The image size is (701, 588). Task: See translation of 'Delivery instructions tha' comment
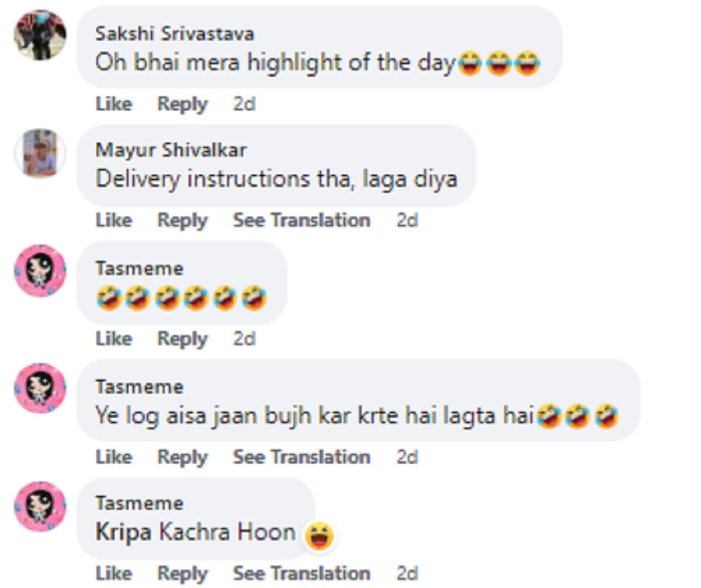(301, 220)
